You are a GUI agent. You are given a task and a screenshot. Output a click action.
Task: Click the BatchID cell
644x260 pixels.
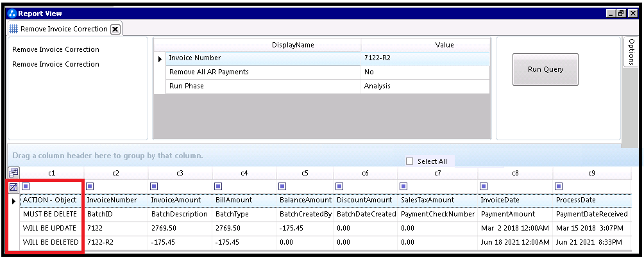point(116,214)
